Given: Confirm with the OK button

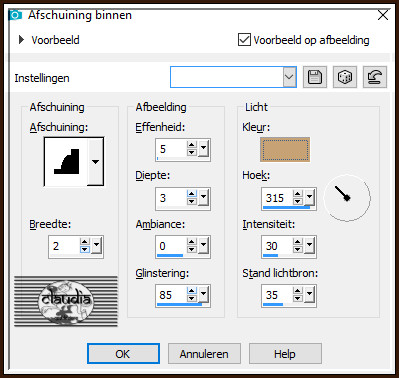Looking at the screenshot, I should pos(123,354).
